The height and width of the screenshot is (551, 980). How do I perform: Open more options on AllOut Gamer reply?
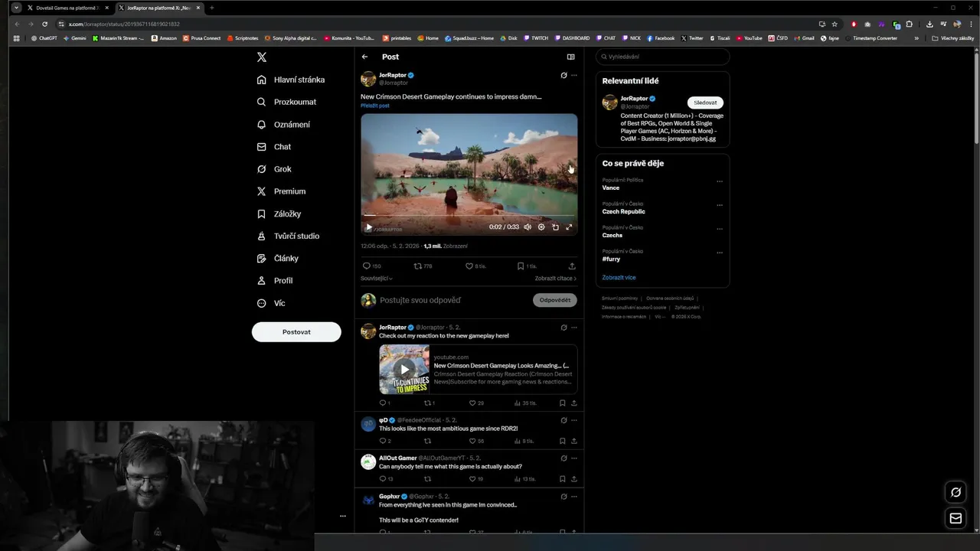[574, 458]
